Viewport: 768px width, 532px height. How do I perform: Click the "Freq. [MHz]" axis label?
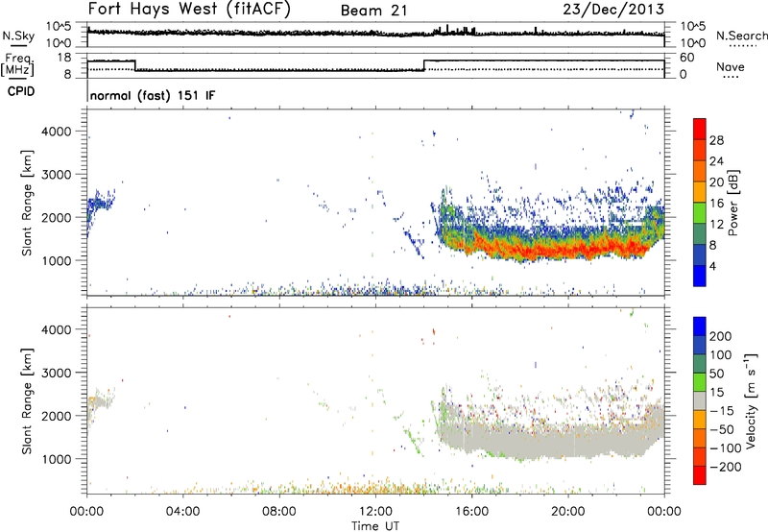point(19,64)
